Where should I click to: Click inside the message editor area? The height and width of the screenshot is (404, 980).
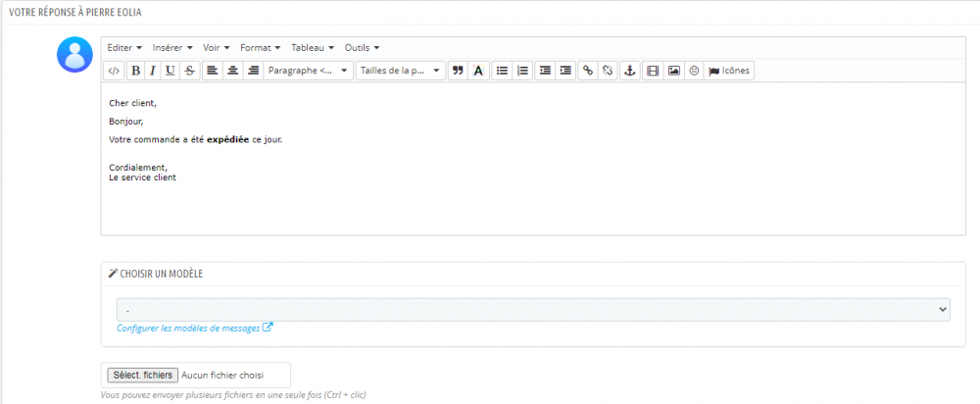533,159
